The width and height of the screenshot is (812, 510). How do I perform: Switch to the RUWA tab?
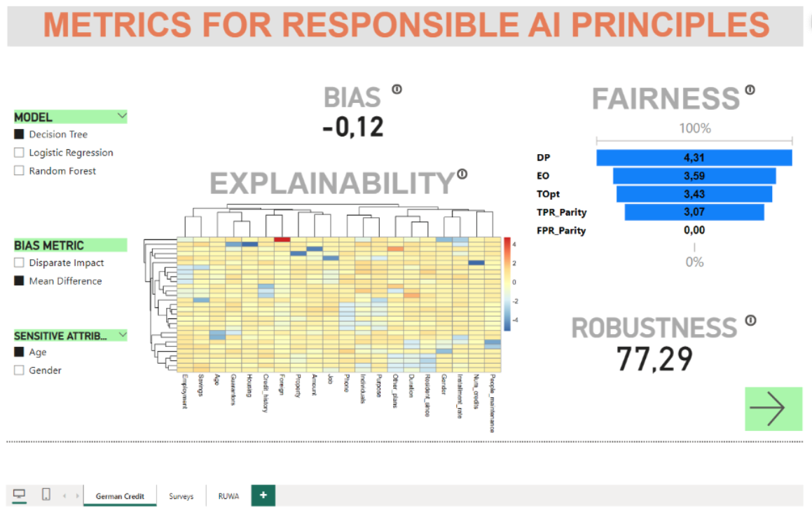click(x=228, y=496)
